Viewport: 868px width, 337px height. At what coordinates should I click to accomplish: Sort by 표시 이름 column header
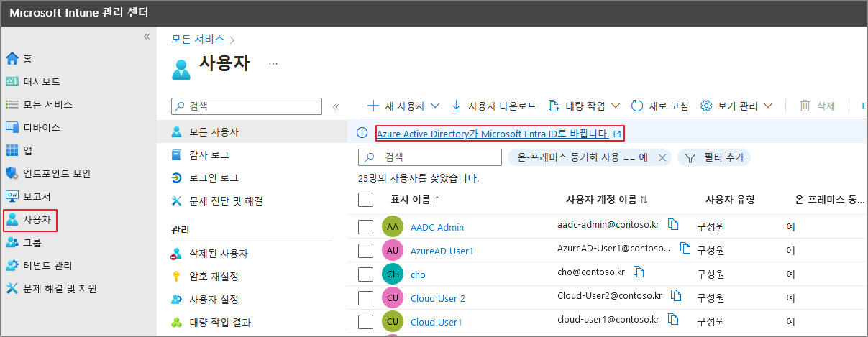[415, 200]
